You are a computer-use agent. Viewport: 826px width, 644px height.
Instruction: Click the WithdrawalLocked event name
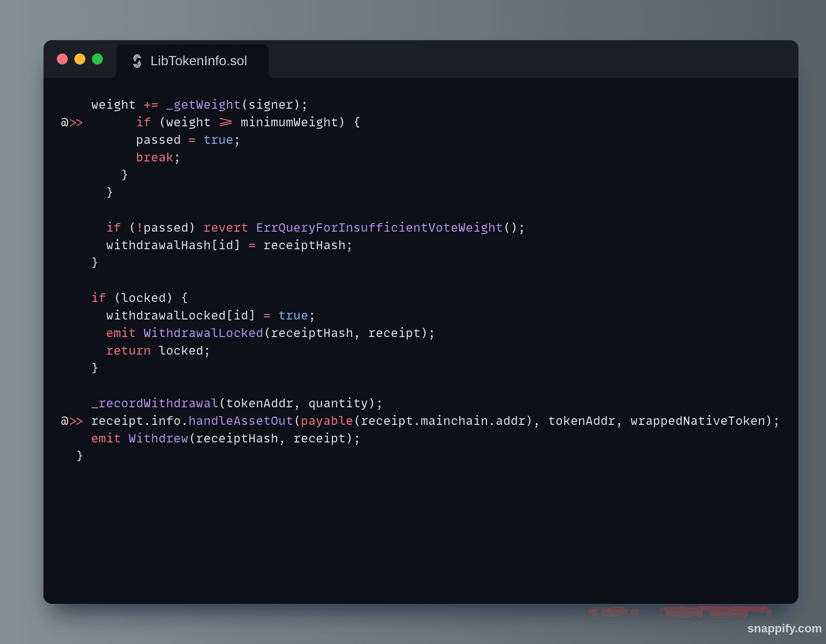click(203, 333)
